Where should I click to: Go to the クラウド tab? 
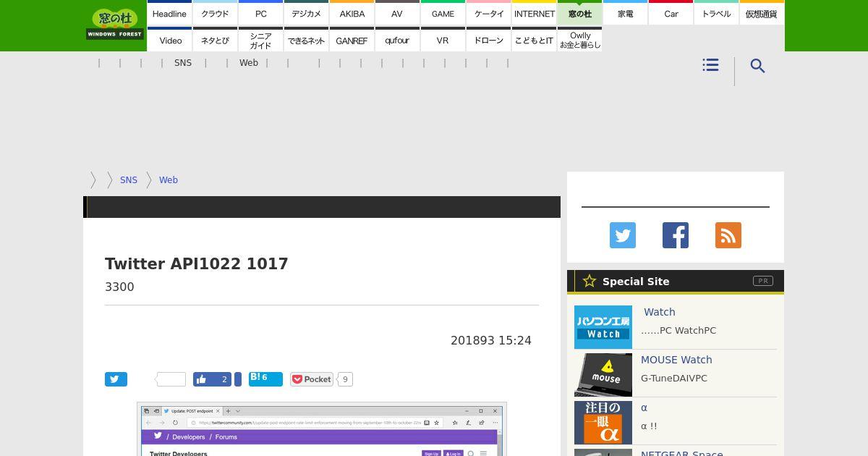point(215,14)
